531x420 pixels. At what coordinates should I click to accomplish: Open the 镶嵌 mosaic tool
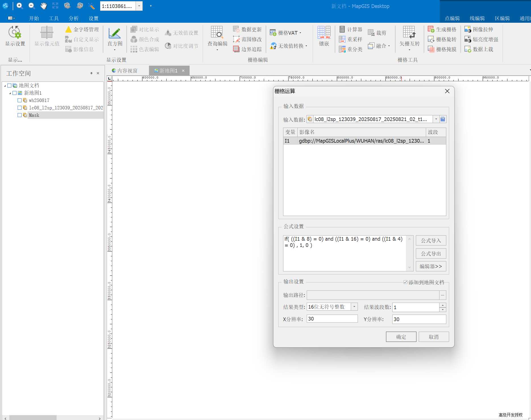[324, 36]
